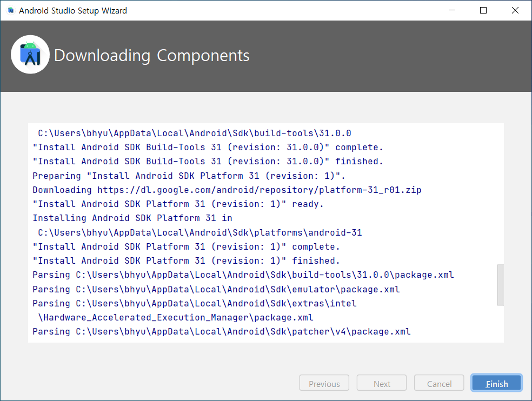
Task: Click the platform-31_r01.zip download URL line
Action: click(x=227, y=190)
